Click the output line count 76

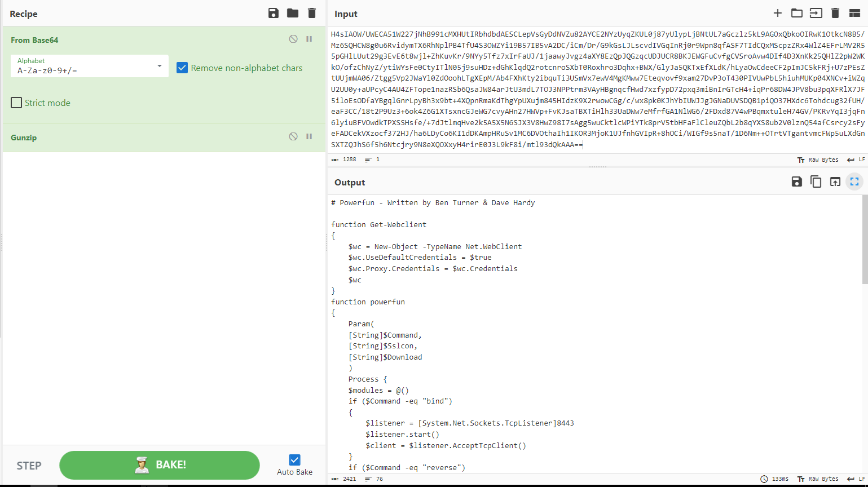tap(374, 479)
